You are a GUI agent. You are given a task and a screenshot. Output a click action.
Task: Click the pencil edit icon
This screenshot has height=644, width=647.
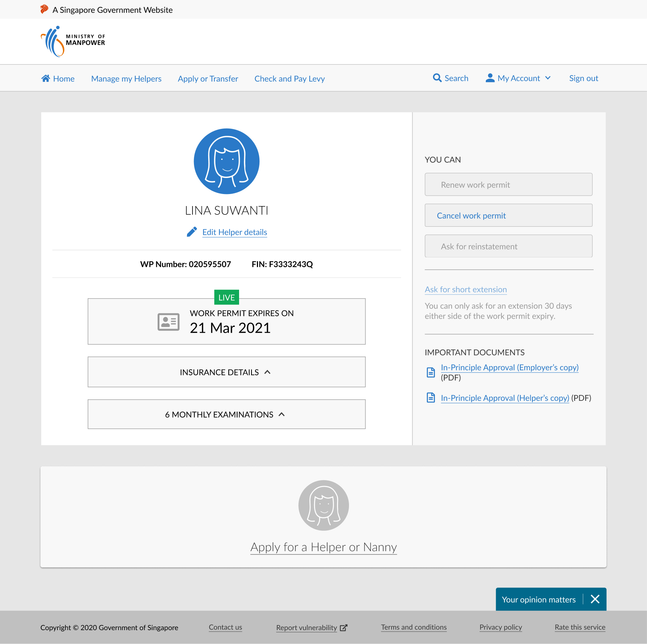pos(192,232)
